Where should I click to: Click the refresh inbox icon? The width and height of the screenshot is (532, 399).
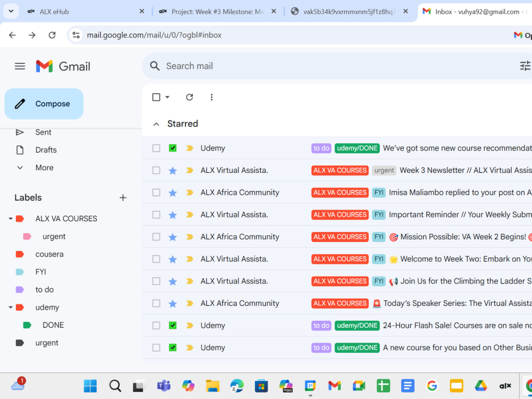click(189, 97)
